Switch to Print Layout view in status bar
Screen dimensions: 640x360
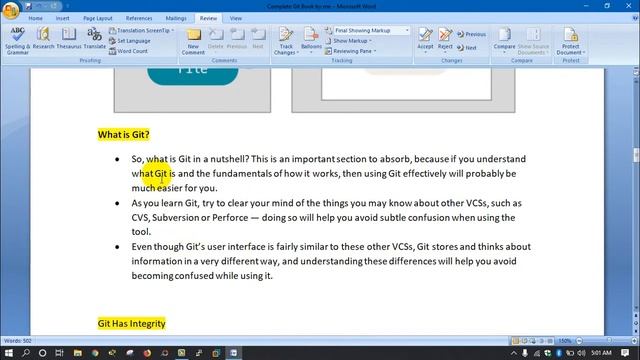pos(516,341)
